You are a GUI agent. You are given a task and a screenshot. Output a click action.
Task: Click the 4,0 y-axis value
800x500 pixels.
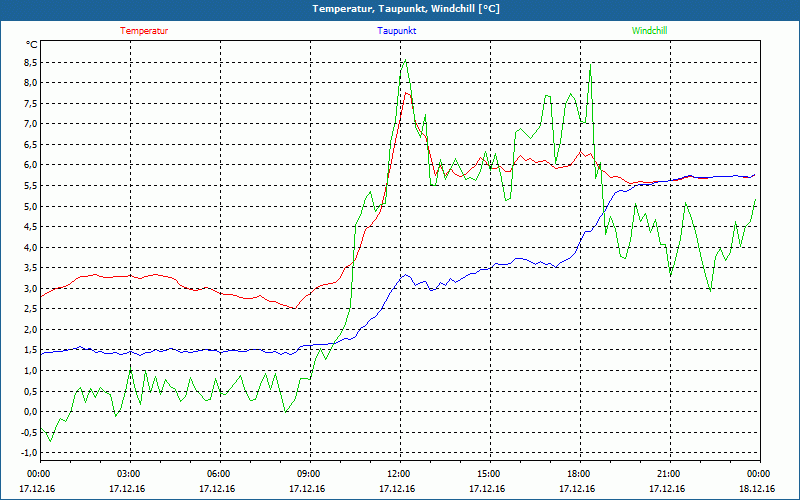tap(31, 247)
